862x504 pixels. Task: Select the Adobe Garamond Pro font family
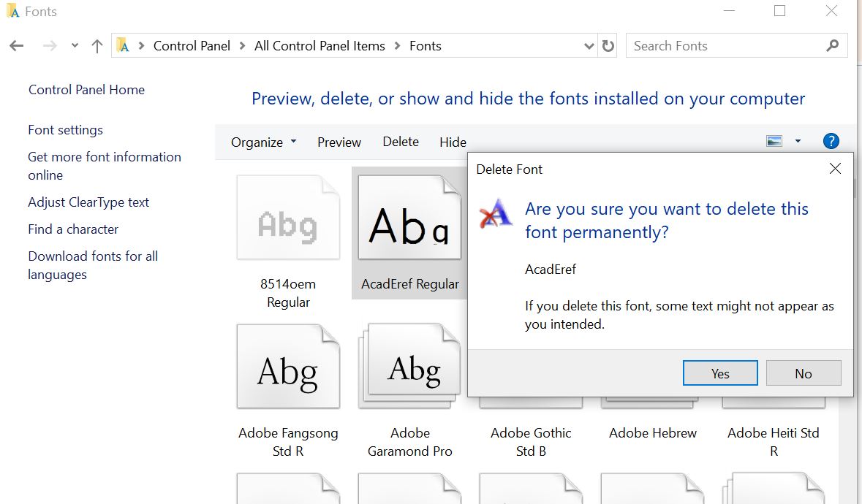pos(410,365)
